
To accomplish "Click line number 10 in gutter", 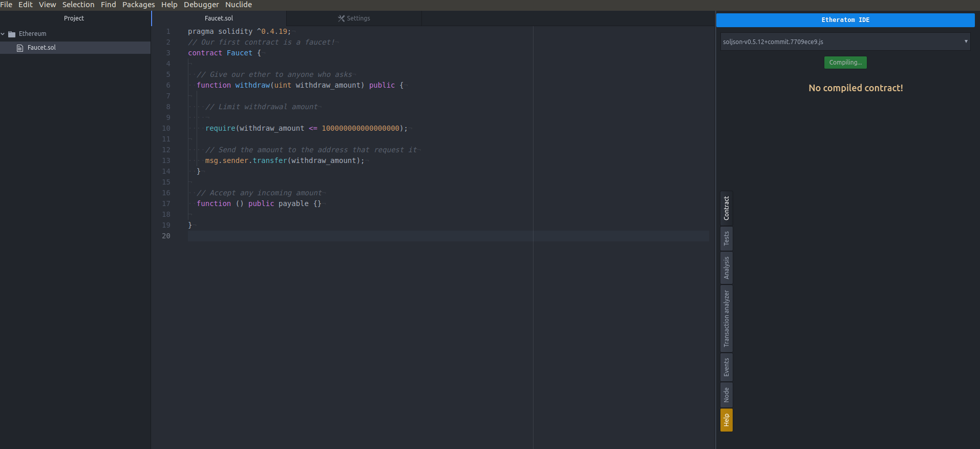I will click(166, 129).
